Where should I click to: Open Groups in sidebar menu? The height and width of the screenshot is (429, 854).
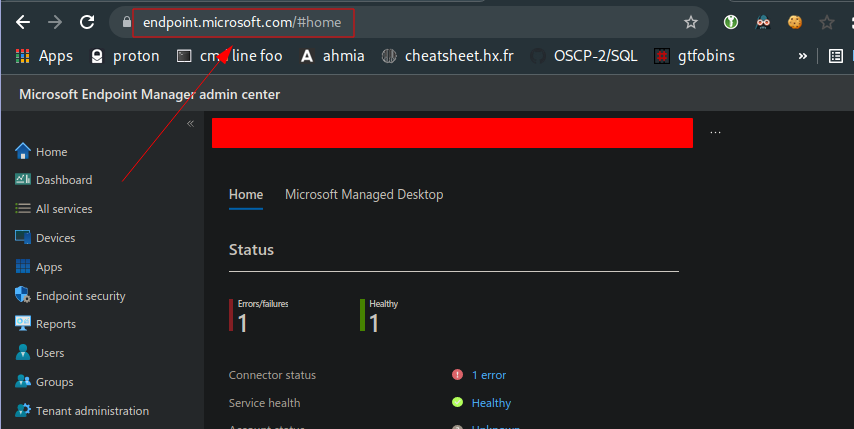coord(54,382)
